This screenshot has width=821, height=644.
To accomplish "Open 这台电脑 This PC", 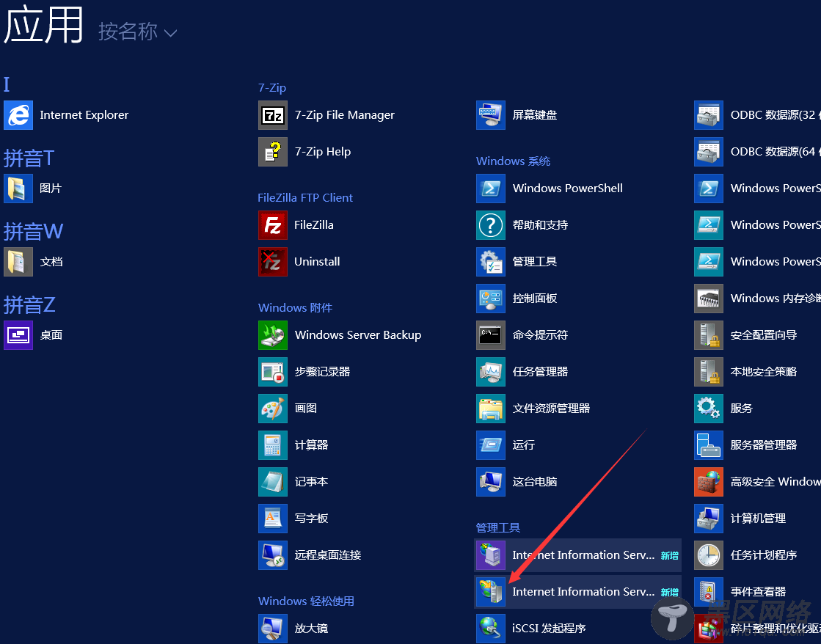I will 517,482.
